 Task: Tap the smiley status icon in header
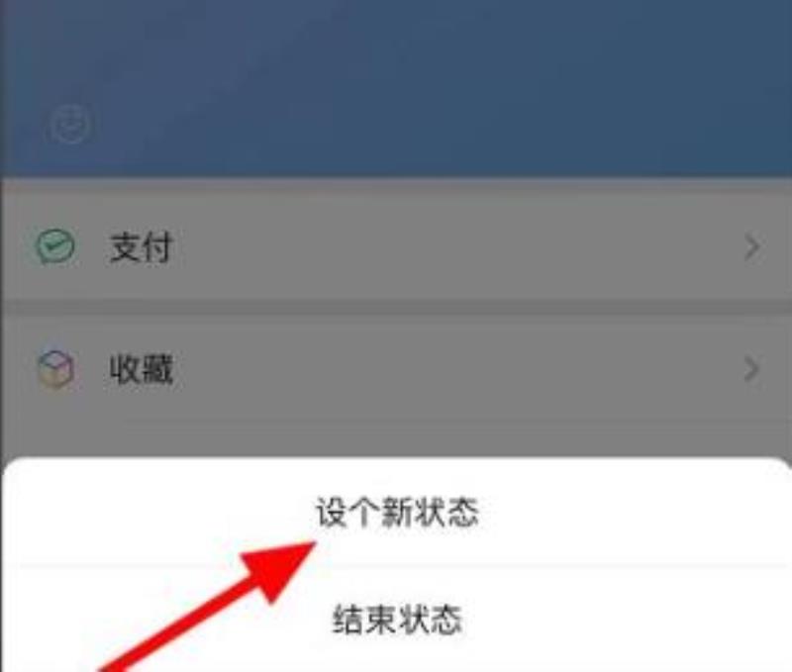point(70,124)
